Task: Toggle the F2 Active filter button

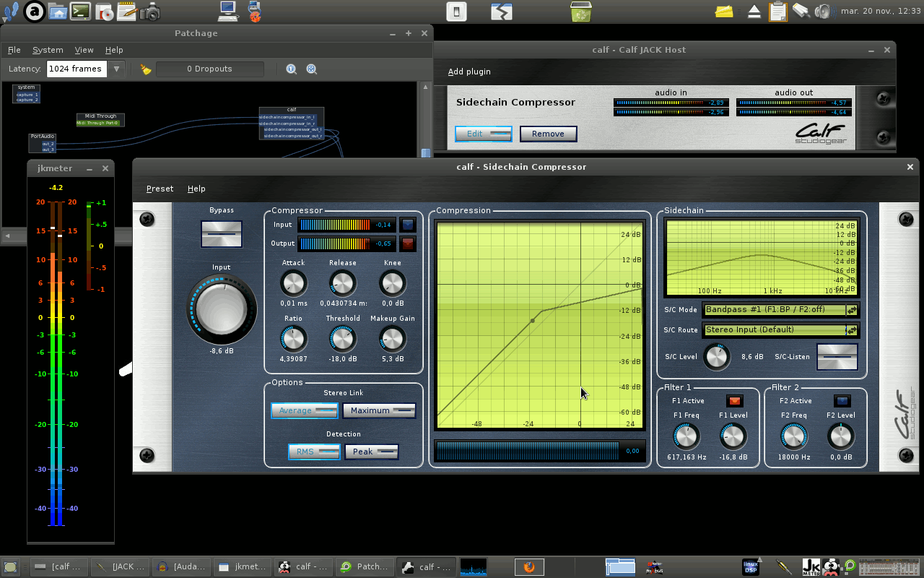Action: pyautogui.click(x=841, y=401)
